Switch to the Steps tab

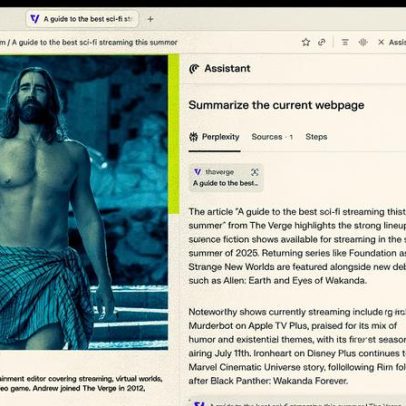coord(316,137)
